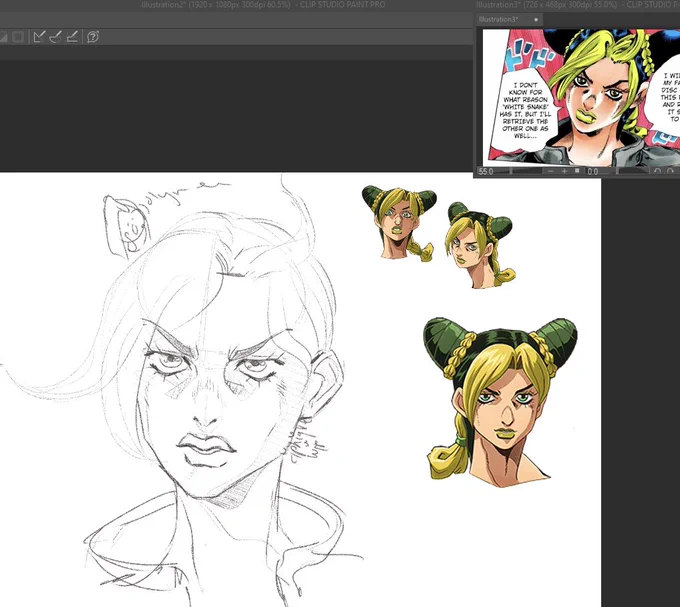
Task: Toggle Snap to Grid icon
Action: pyautogui.click(x=72, y=37)
